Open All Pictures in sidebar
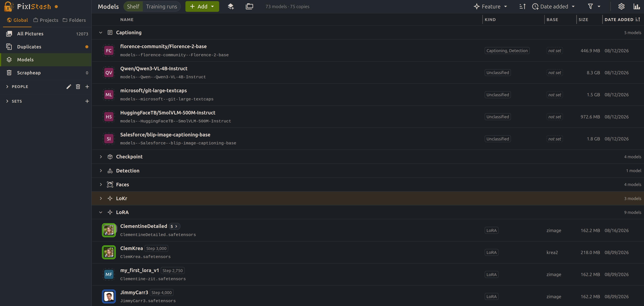The image size is (644, 306). (x=46, y=34)
